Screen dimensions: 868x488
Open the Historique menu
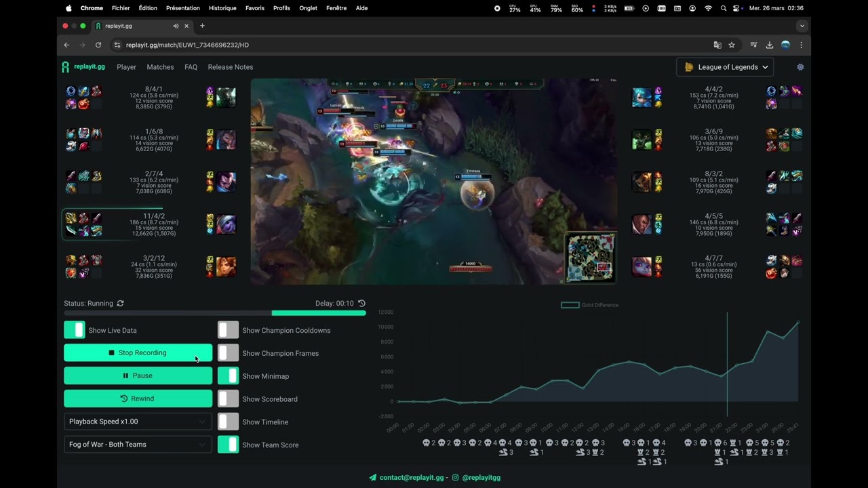click(x=222, y=8)
